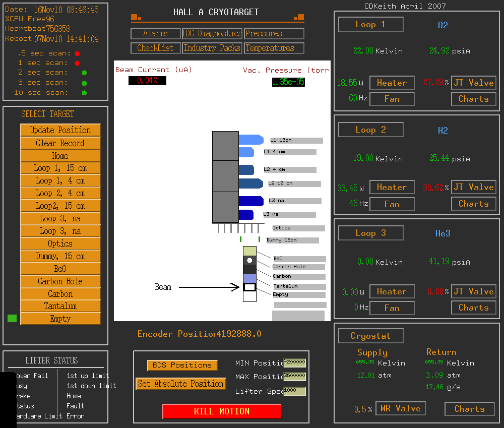Click the light-blue L1 15cm cell shape
The image size is (504, 428).
point(251,140)
